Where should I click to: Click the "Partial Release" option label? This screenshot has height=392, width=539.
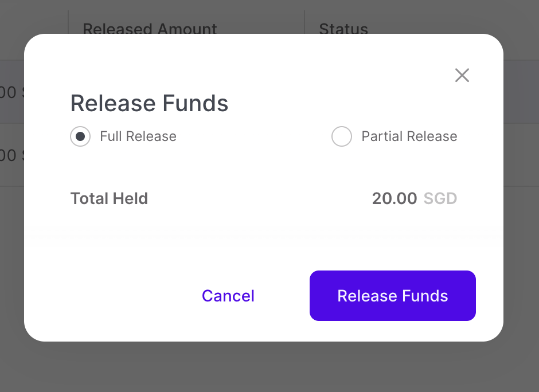409,136
